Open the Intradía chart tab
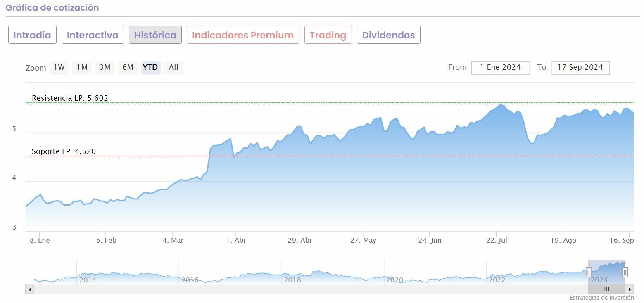 point(32,35)
